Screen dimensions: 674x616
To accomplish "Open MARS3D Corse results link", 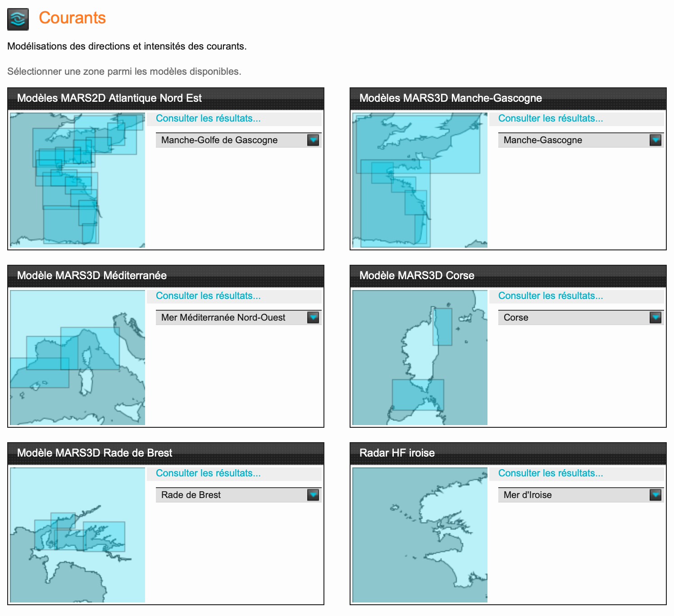I will coord(551,296).
